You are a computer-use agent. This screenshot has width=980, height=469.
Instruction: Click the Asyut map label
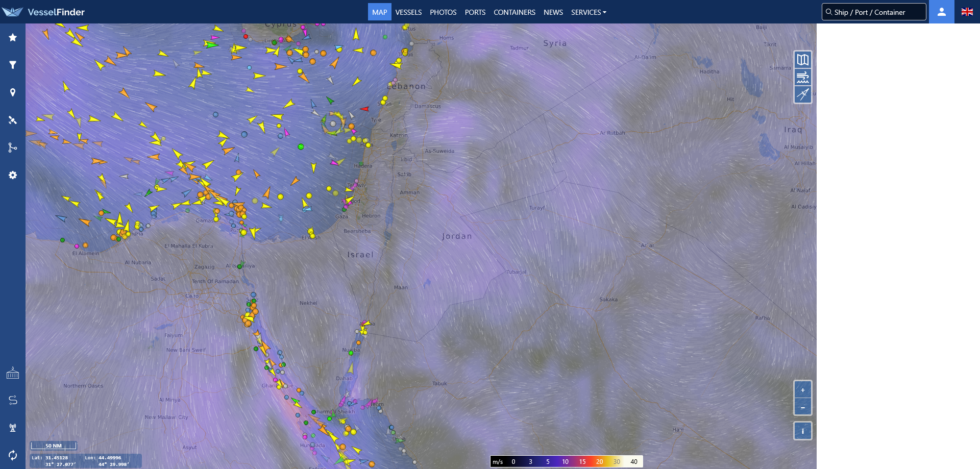tap(189, 448)
